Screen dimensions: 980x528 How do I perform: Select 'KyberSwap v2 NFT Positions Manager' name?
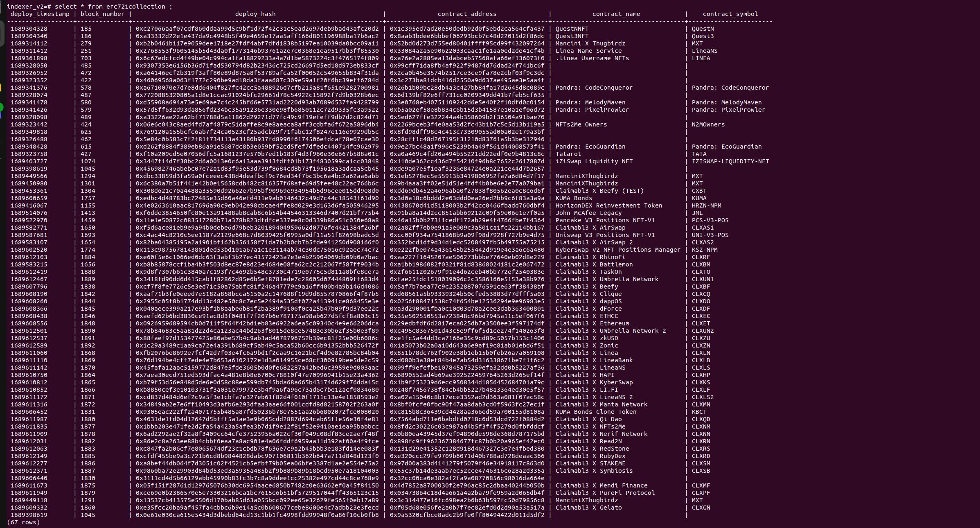[618, 250]
